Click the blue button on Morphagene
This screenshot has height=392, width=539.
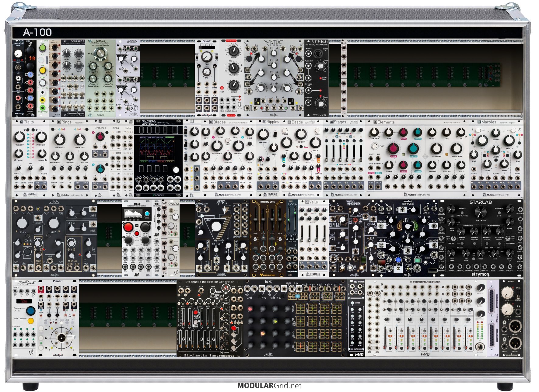click(x=398, y=260)
